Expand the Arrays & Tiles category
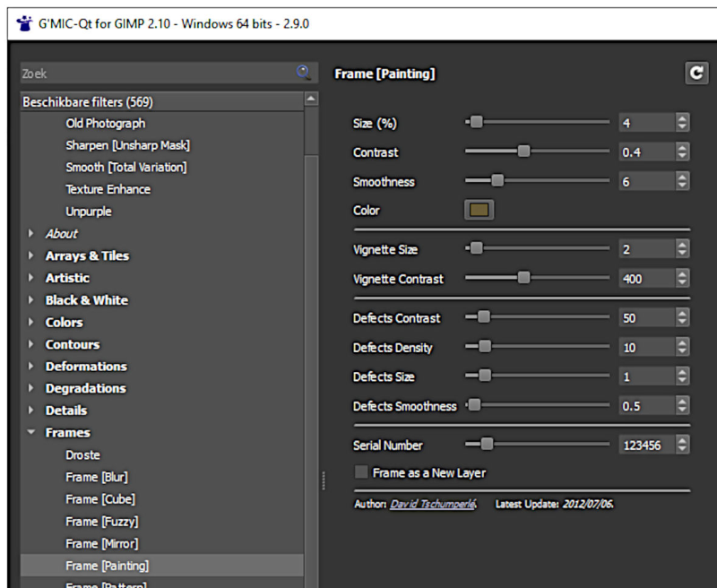The width and height of the screenshot is (717, 588). (x=30, y=255)
